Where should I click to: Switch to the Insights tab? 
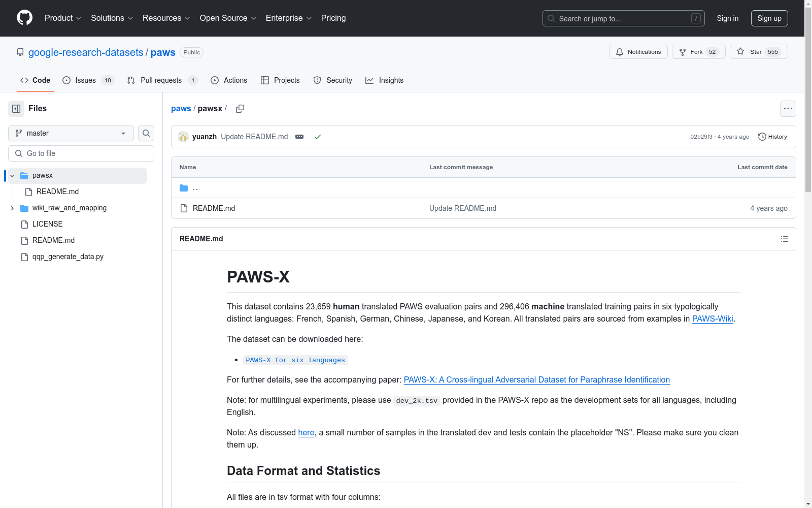[385, 80]
